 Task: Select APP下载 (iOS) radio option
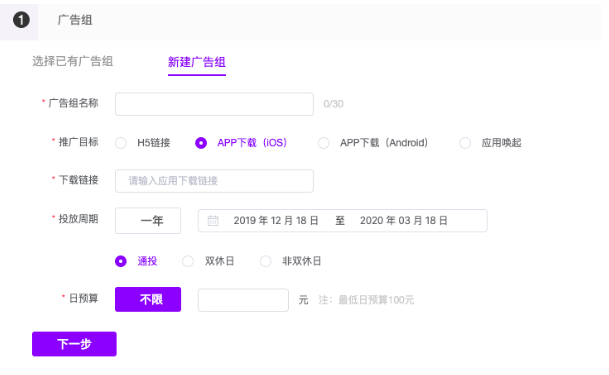201,143
